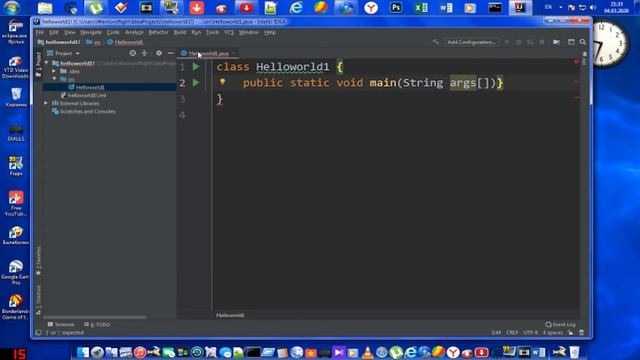The image size is (640, 360).
Task: Open the Build menu
Action: (x=180, y=32)
